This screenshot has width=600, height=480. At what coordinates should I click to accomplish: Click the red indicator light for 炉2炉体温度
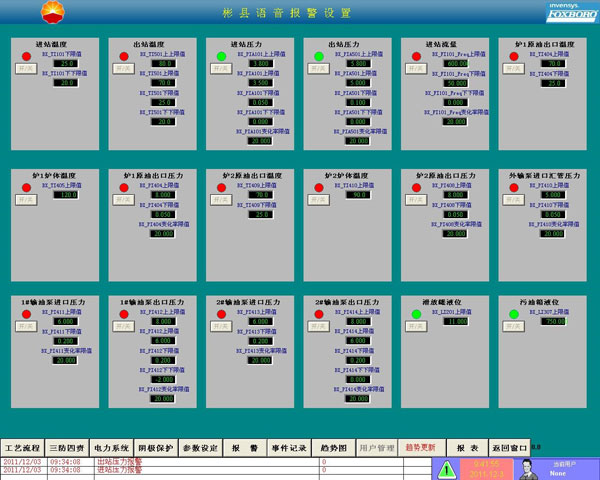(320, 186)
